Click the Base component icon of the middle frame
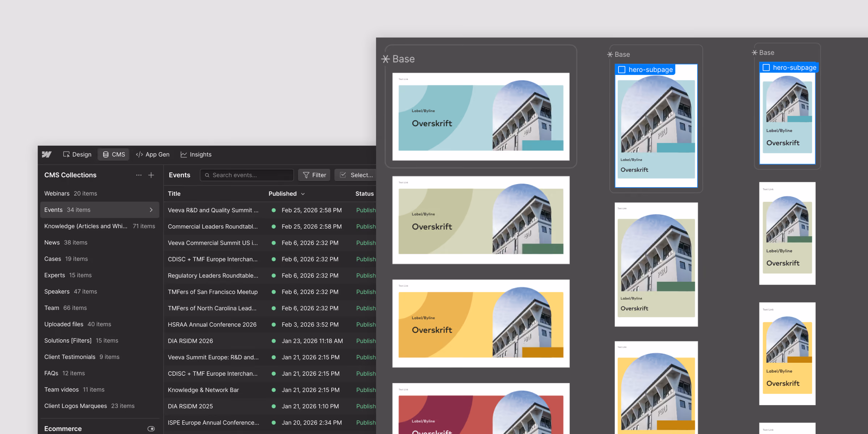The height and width of the screenshot is (434, 868). click(610, 55)
